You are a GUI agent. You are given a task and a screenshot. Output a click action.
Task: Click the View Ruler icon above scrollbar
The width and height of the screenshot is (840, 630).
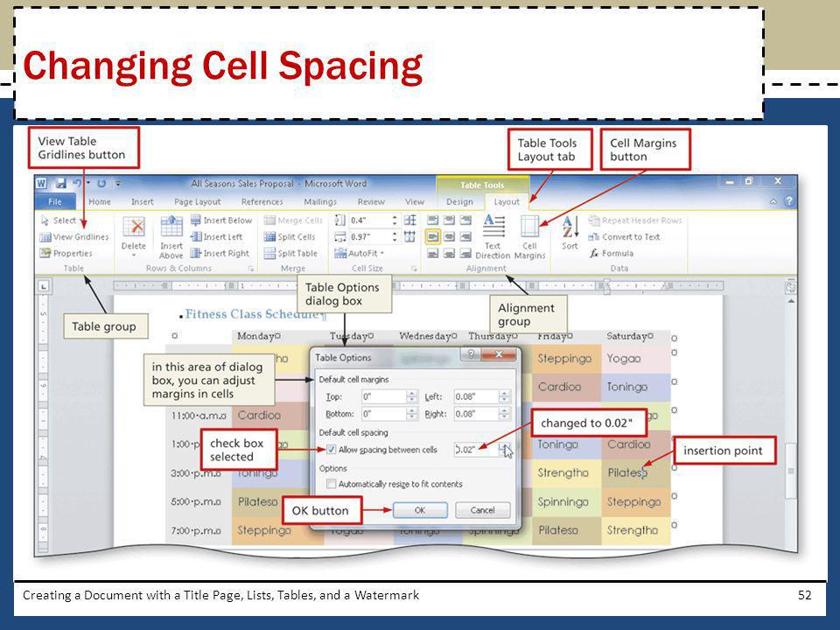(790, 287)
